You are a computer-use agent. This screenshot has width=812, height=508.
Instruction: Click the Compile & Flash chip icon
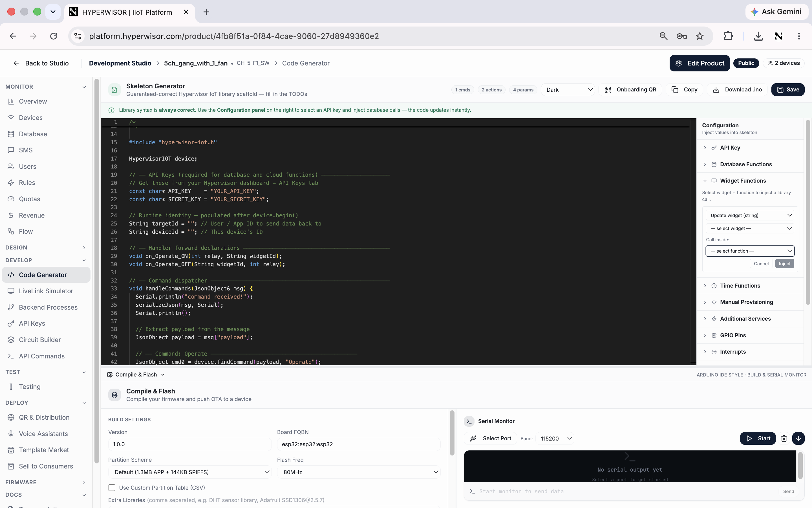click(114, 395)
